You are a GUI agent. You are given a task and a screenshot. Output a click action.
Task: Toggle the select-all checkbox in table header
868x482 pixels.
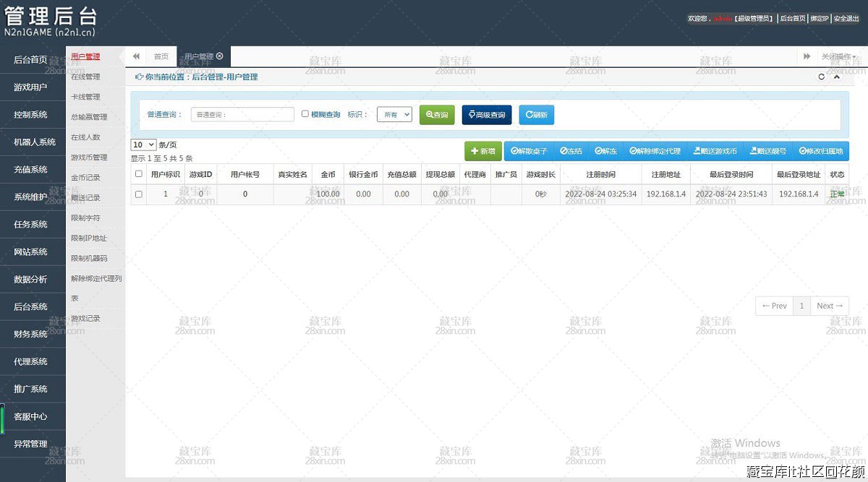tap(139, 174)
